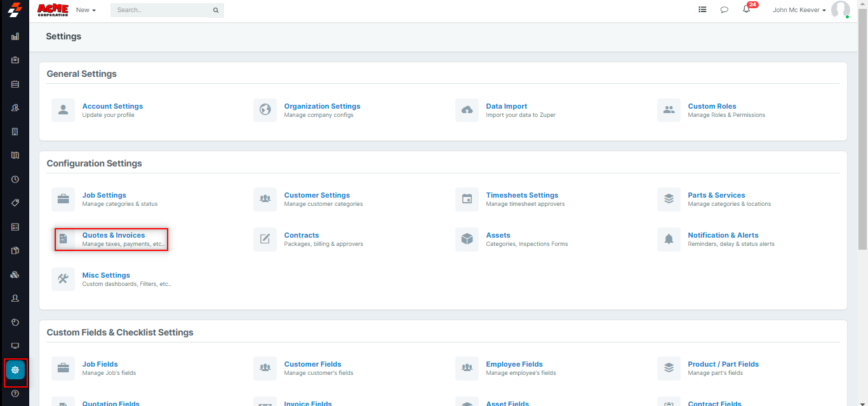Viewport: 868px width, 406px height.
Task: Select the price tag sidebar icon
Action: point(15,203)
